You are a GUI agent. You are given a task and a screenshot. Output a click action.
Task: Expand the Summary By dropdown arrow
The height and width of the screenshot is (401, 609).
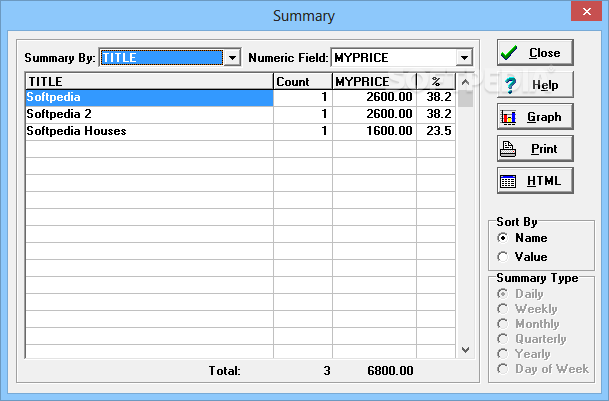coord(232,58)
